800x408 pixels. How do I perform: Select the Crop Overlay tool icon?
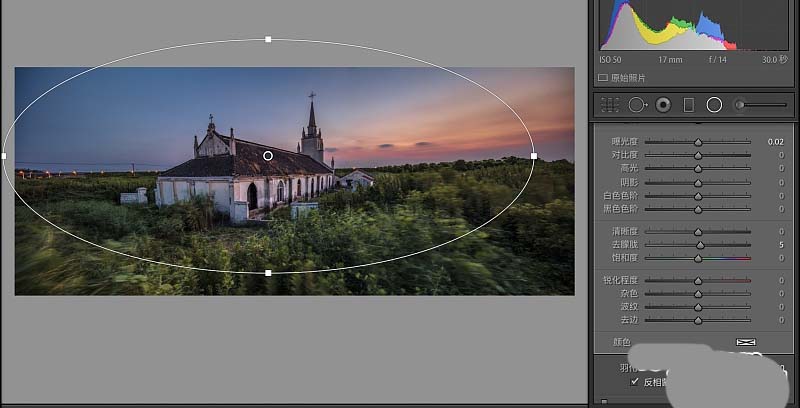point(610,105)
